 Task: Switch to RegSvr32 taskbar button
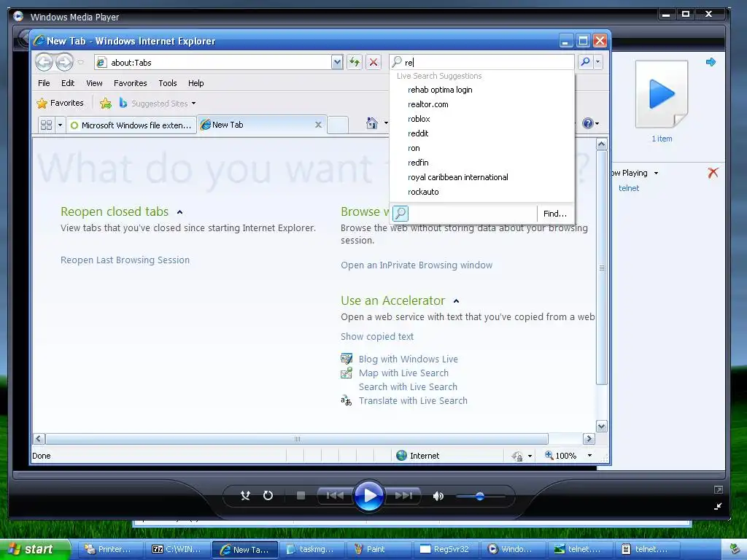tap(445, 549)
